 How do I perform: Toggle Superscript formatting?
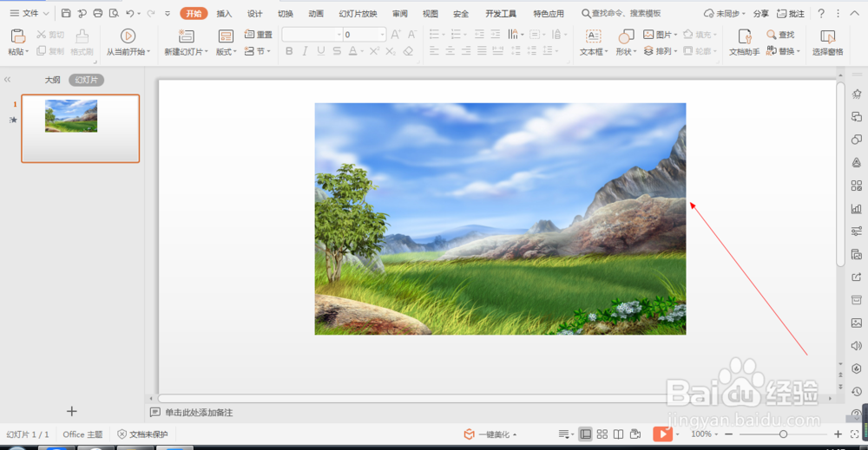pos(375,51)
